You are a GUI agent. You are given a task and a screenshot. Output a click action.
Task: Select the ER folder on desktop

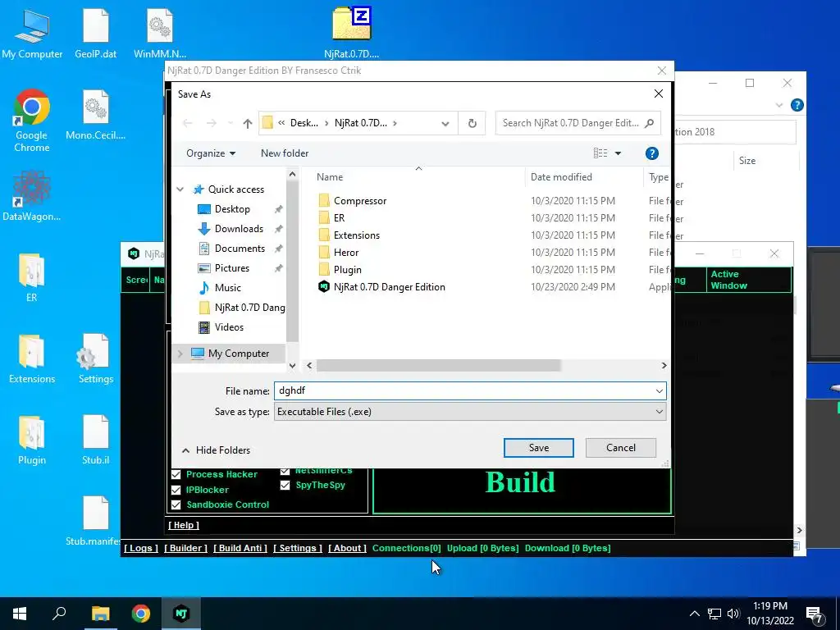pyautogui.click(x=32, y=277)
